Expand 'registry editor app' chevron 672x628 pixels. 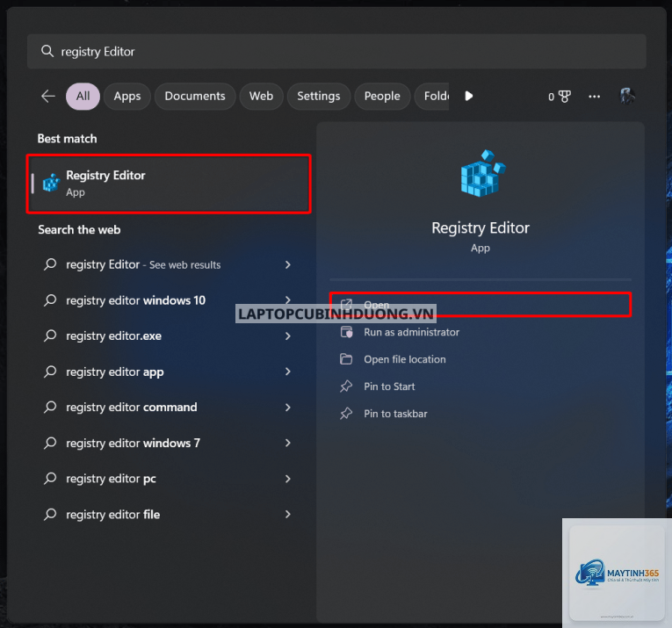288,372
